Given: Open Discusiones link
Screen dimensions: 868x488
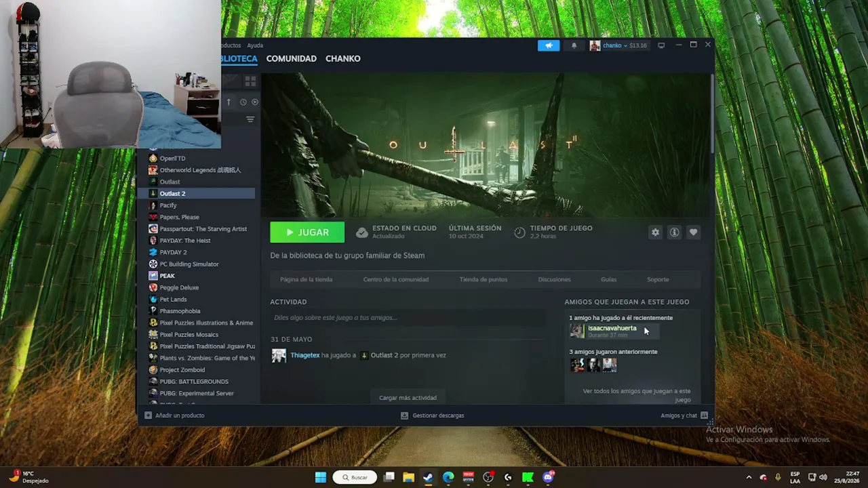Looking at the screenshot, I should (x=554, y=279).
